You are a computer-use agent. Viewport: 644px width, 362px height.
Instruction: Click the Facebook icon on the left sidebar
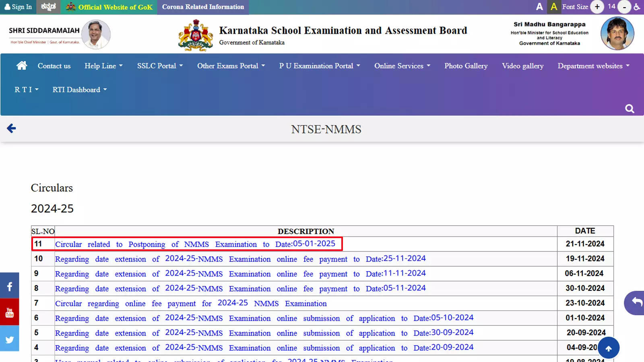click(x=9, y=286)
